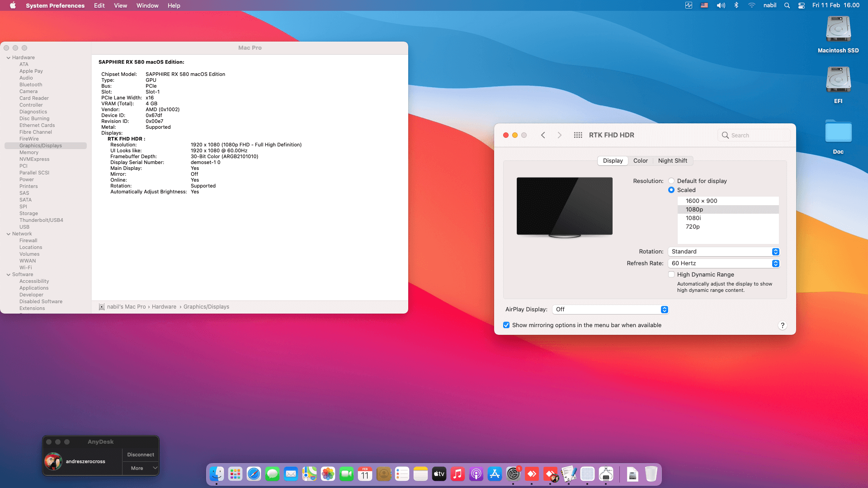Open Control Center in menu bar
Screen dimensions: 868x488
tap(802, 5)
